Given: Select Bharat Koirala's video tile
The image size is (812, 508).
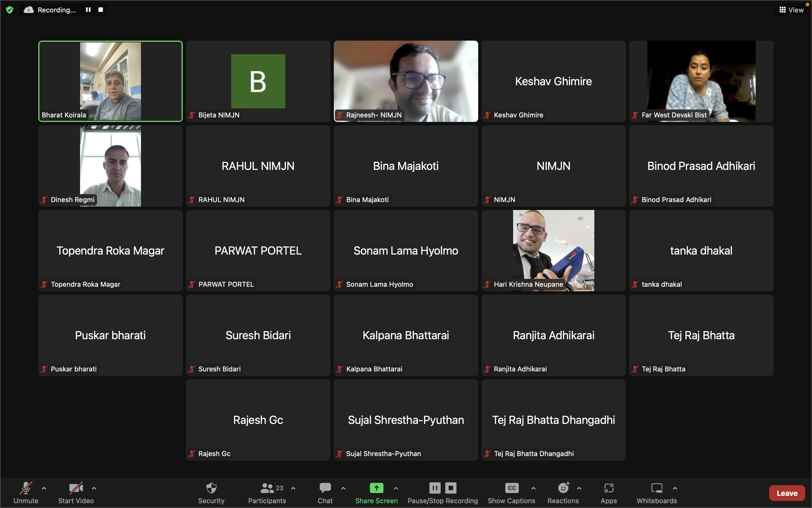Looking at the screenshot, I should tap(111, 81).
